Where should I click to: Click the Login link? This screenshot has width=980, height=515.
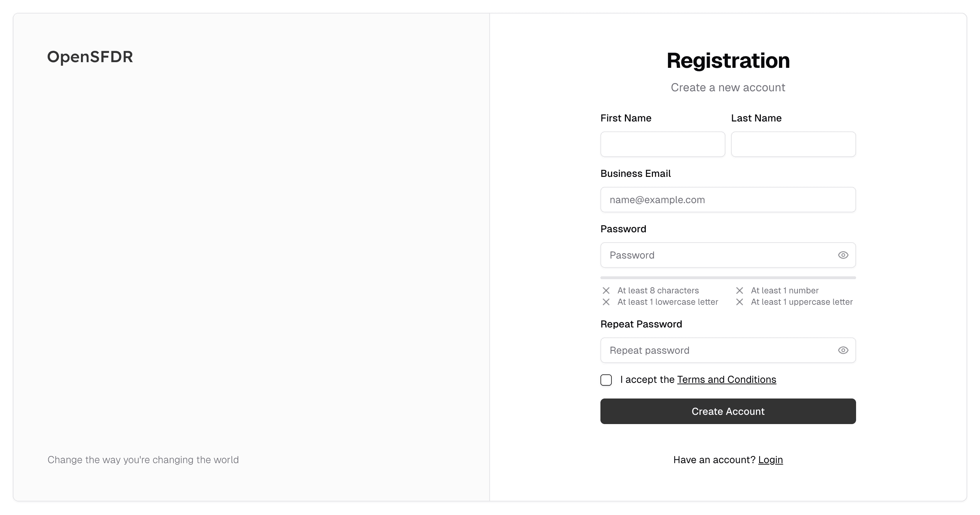[x=770, y=460]
